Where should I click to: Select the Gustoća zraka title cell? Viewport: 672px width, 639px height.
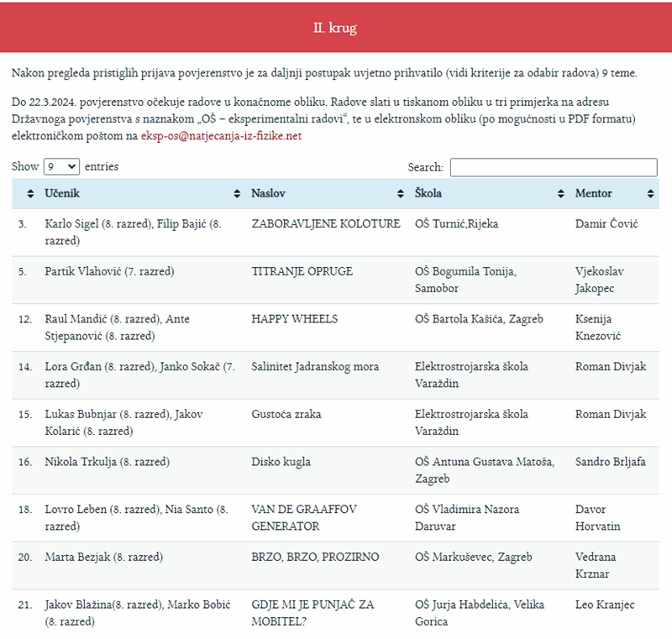(286, 414)
